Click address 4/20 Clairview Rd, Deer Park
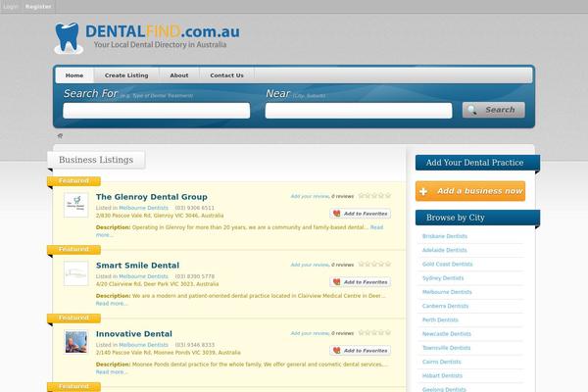The image size is (588, 392). [x=157, y=284]
